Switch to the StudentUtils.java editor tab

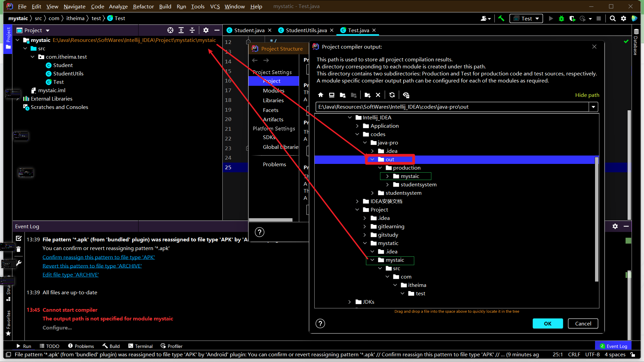tap(306, 30)
